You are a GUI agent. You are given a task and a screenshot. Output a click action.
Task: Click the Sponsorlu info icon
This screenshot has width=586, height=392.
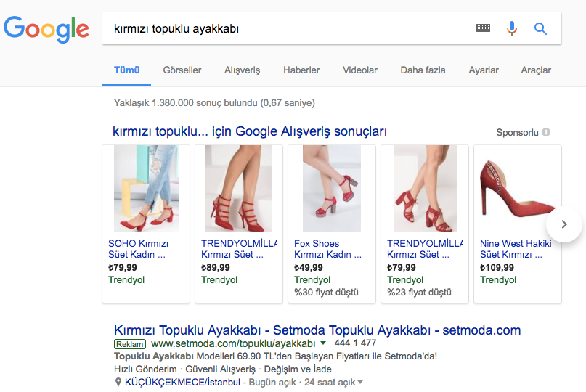tap(546, 132)
